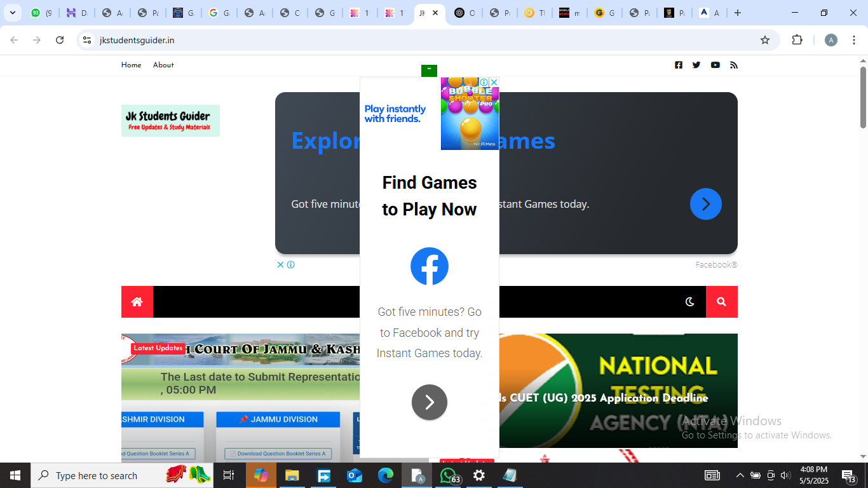Click the grey arrow button in overlay ad
868x488 pixels.
[430, 402]
